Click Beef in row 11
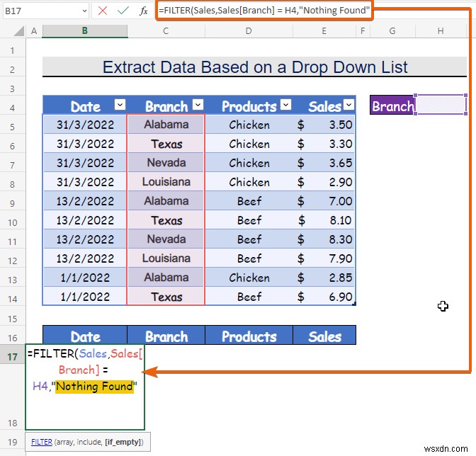This screenshot has width=476, height=456. coord(249,239)
